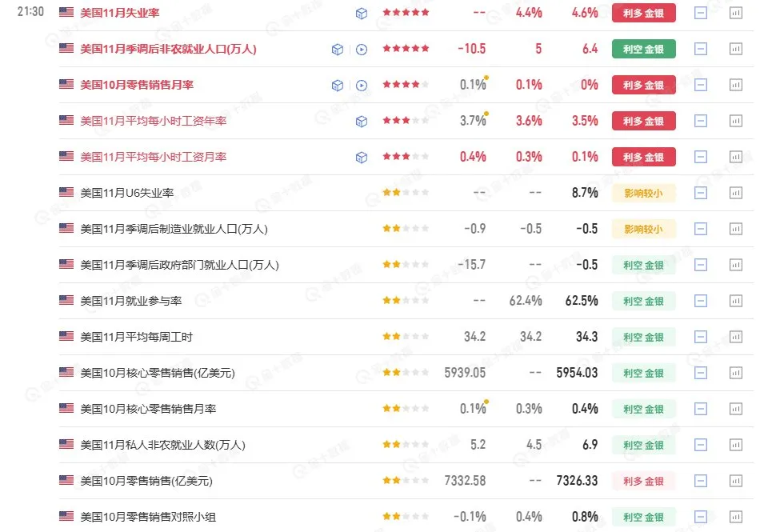Open chart icon for 美国10月零售销售(亿美元)
Screen dimensions: 768x532
point(736,481)
